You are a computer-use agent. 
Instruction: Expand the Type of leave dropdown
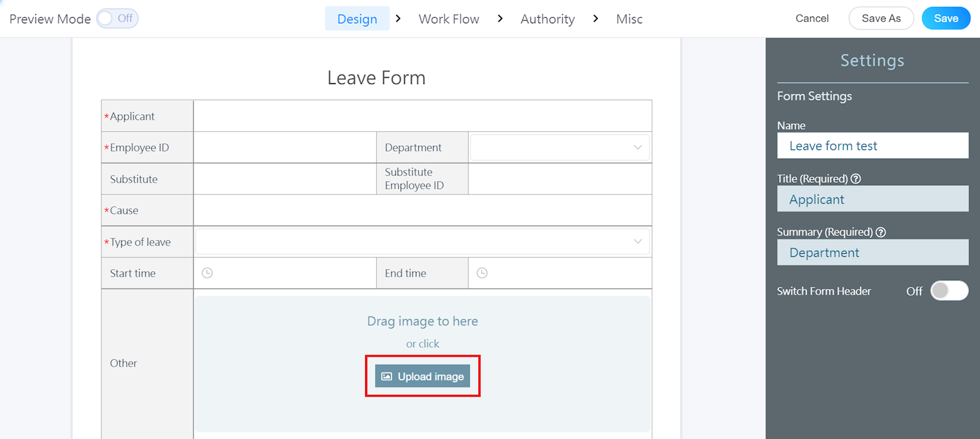coord(422,242)
